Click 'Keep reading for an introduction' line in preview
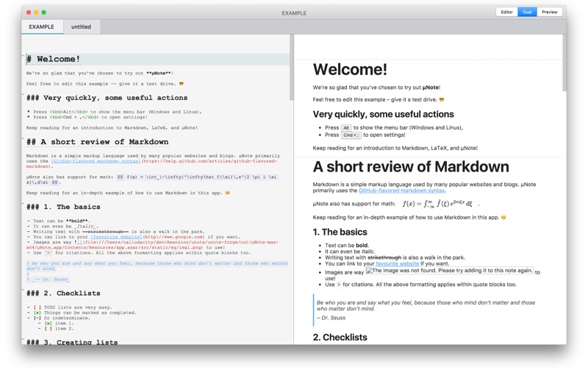This screenshot has width=588, height=368. [395, 148]
